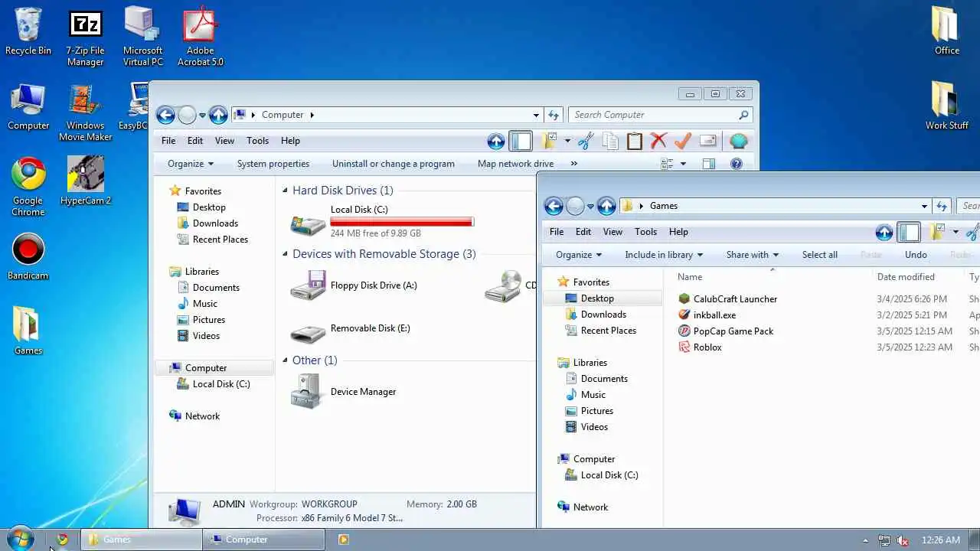Select the 7-Zip File Manager icon
Image resolution: width=980 pixels, height=551 pixels.
click(85, 38)
